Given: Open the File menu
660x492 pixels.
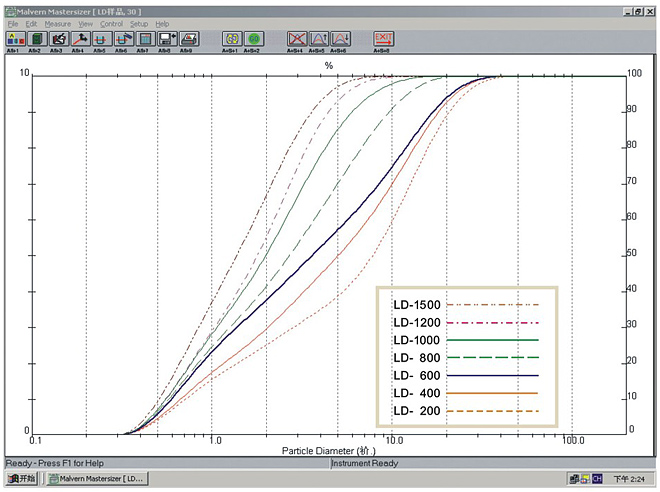Looking at the screenshot, I should [x=11, y=23].
